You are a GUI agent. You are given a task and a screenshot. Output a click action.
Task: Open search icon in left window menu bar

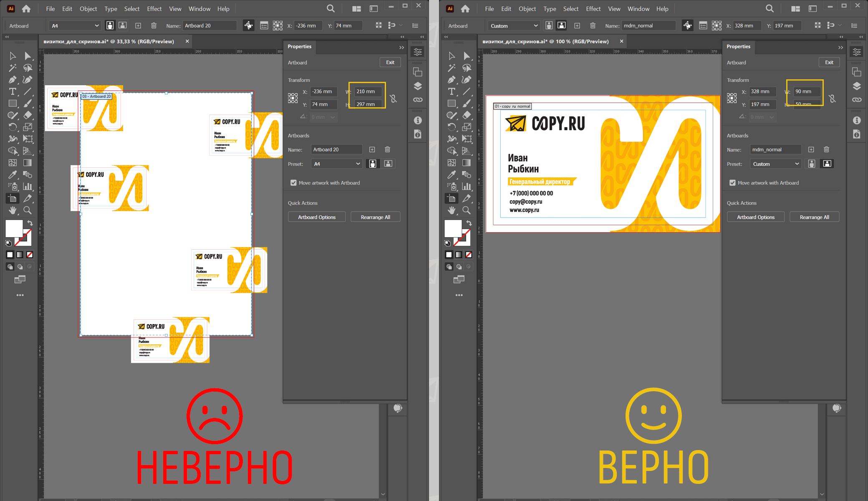[x=331, y=8]
